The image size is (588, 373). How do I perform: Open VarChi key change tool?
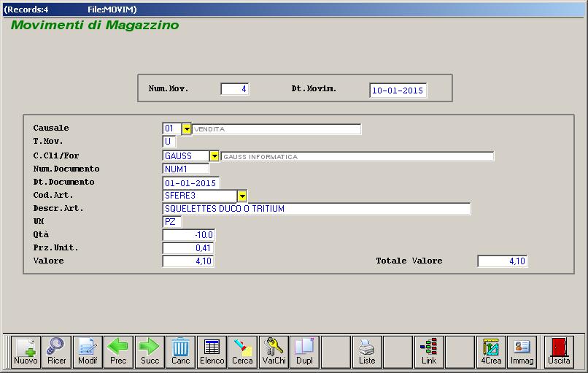[x=274, y=352]
